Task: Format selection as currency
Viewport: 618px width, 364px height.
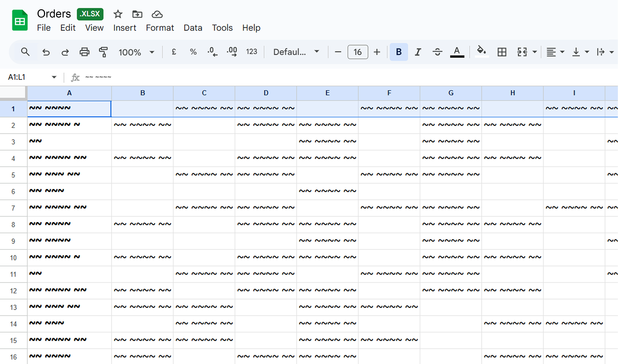Action: pyautogui.click(x=174, y=52)
